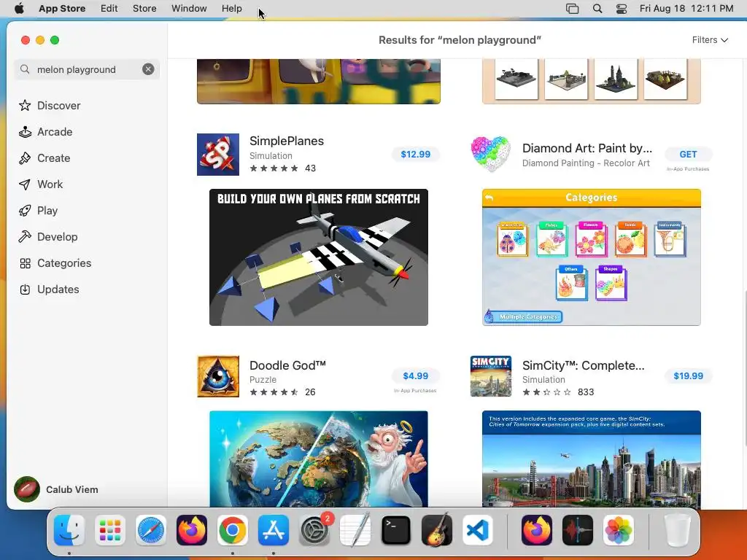Buy SimplePlanes for $12.99
Viewport: 747px width, 560px height.
[x=415, y=155]
